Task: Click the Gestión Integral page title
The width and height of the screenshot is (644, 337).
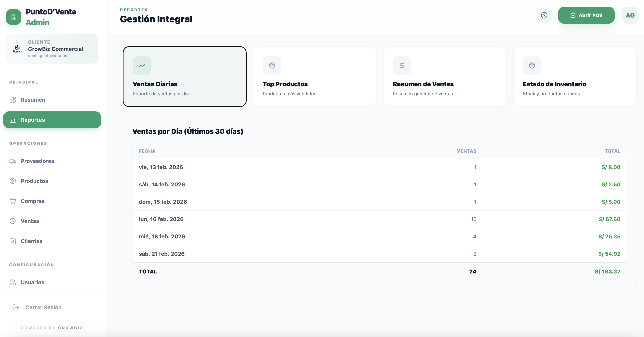Action: 156,19
